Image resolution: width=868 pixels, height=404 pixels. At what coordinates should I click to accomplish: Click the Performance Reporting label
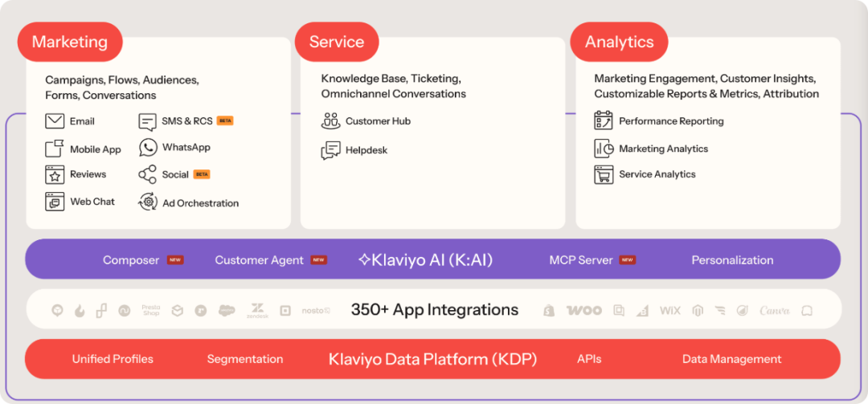[671, 120]
